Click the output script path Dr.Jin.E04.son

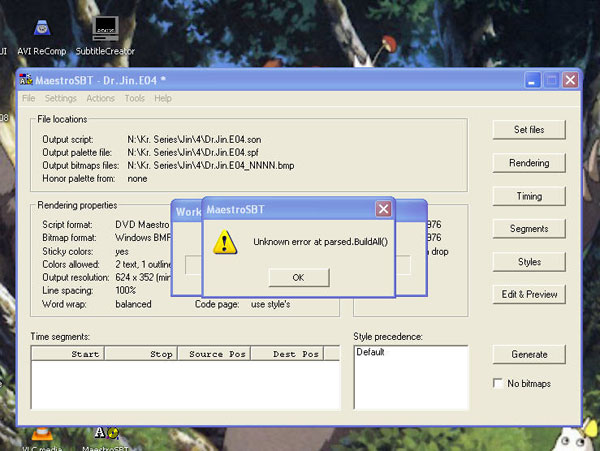click(194, 140)
